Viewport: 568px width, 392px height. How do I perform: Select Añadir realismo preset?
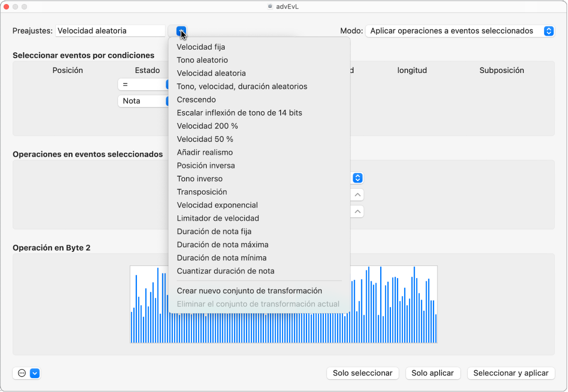[205, 152]
